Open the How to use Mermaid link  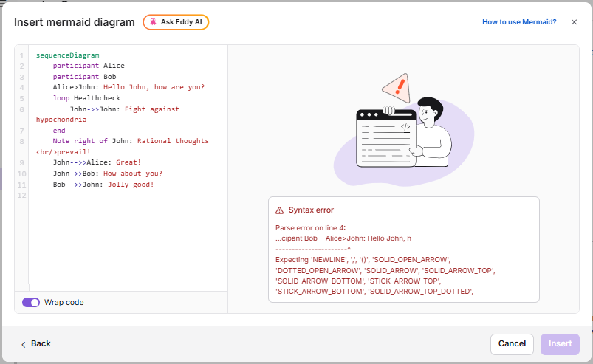point(519,22)
